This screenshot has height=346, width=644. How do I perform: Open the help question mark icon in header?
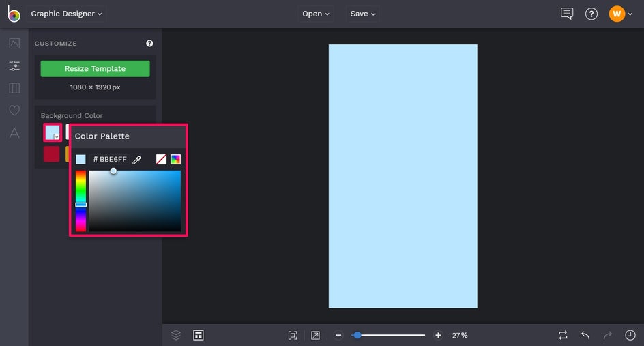[x=591, y=14]
